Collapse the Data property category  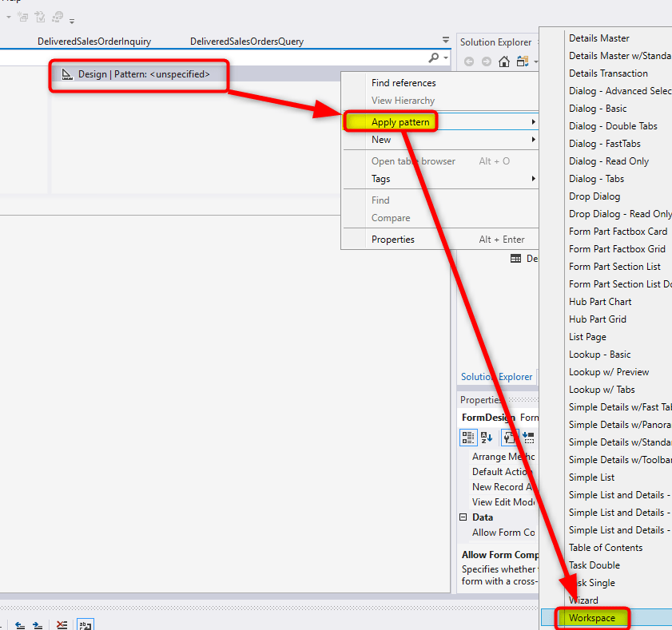(464, 517)
